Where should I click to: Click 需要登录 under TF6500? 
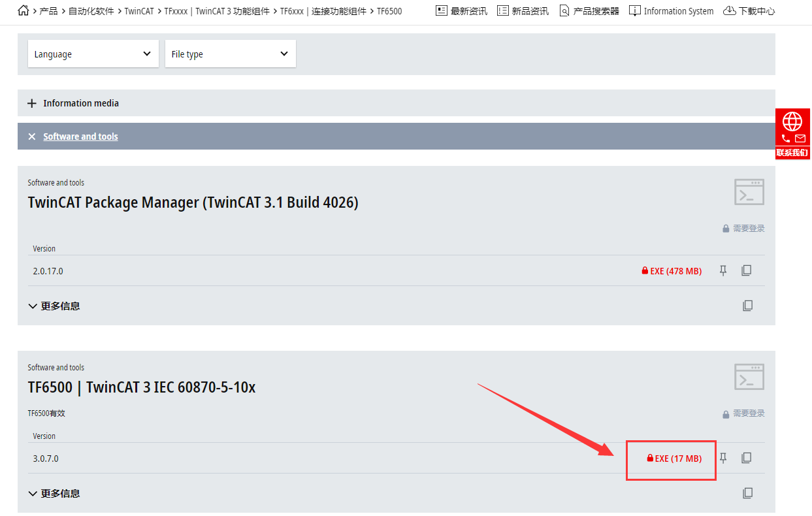[x=743, y=413]
